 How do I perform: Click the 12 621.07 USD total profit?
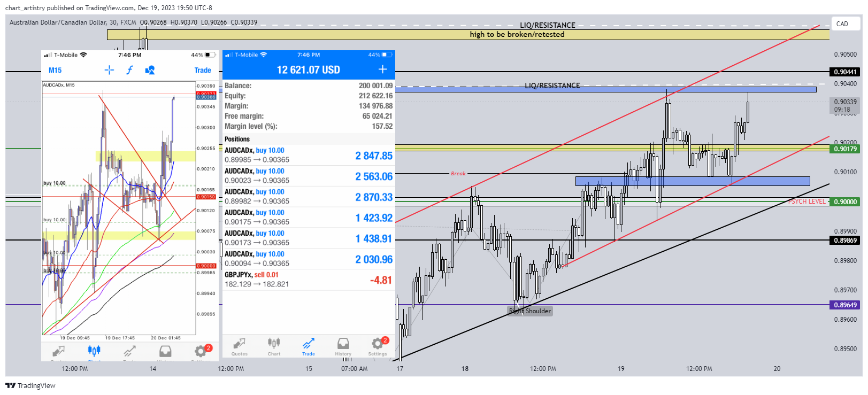[x=308, y=70]
